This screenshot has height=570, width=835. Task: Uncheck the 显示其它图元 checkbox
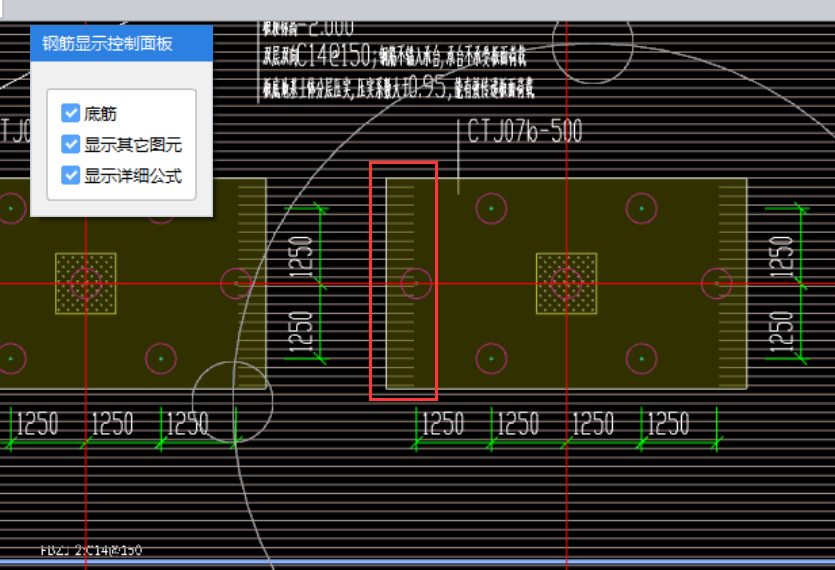tap(70, 144)
